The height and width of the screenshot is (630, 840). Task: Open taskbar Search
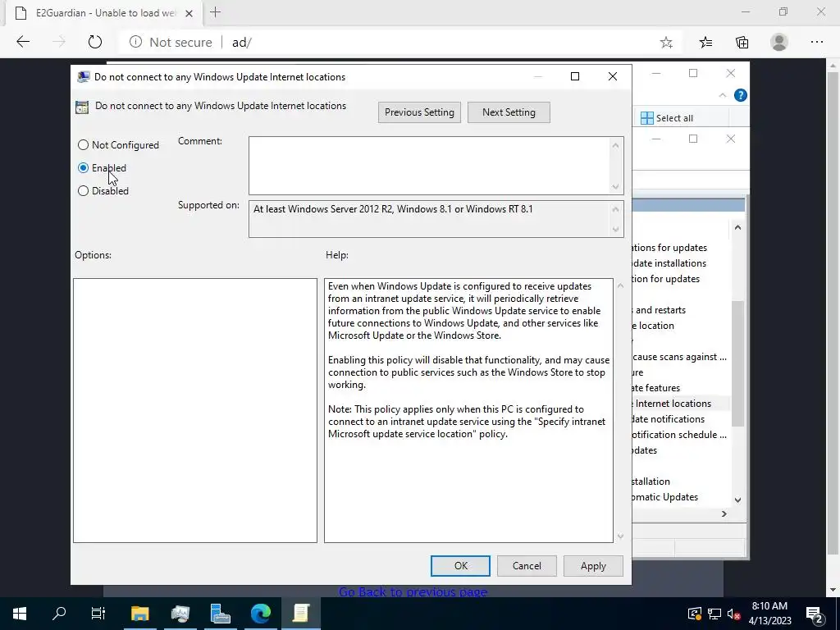[59, 614]
